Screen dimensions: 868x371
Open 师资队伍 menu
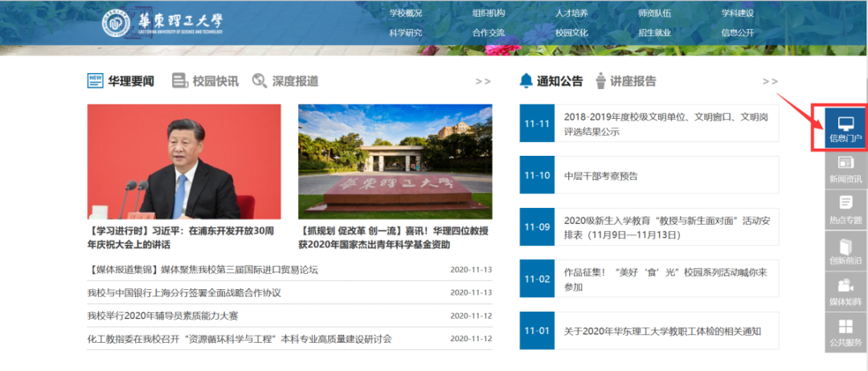tap(654, 14)
